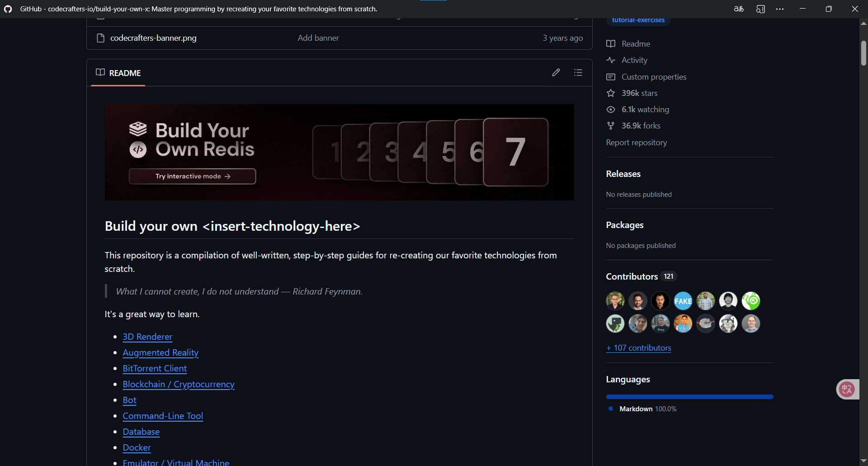Open the Activity sidebar link
Image resolution: width=868 pixels, height=466 pixels.
pyautogui.click(x=635, y=60)
